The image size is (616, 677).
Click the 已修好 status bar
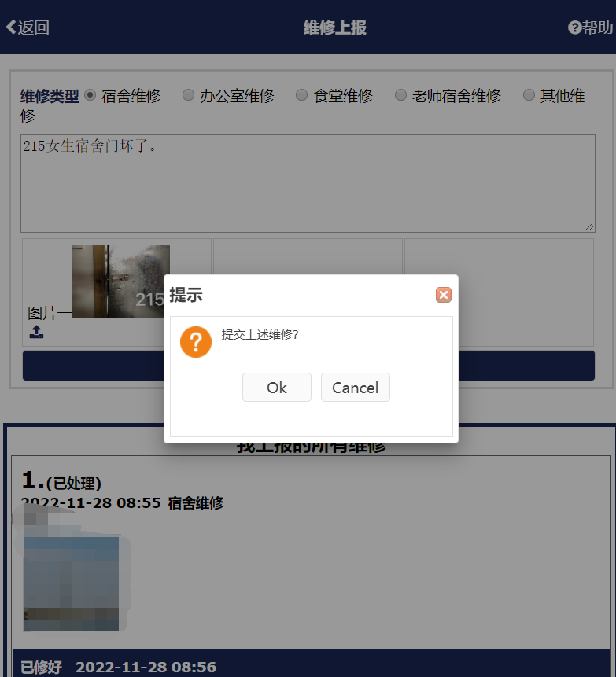coord(311,664)
